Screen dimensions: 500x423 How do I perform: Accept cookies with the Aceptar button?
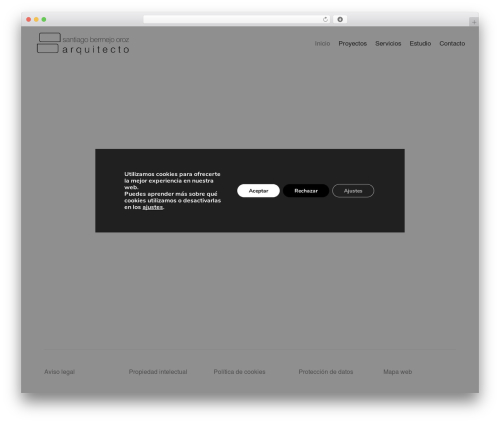pos(258,191)
